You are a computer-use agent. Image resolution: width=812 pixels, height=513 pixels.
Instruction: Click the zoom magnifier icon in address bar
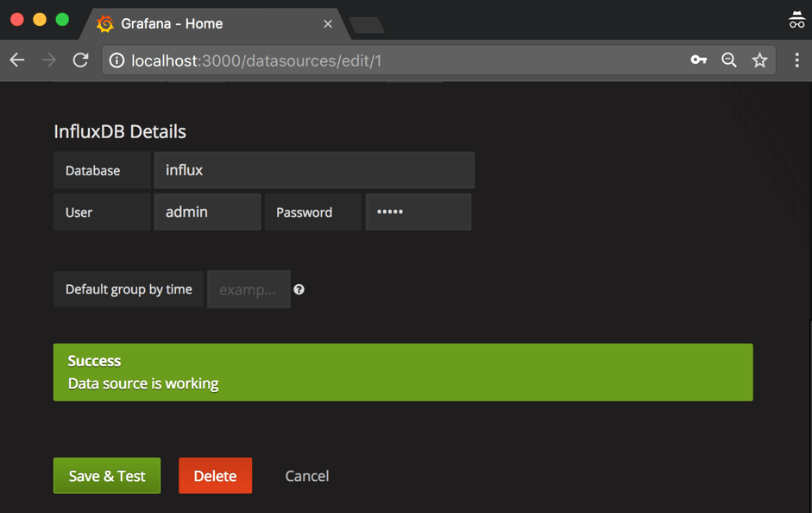click(729, 60)
